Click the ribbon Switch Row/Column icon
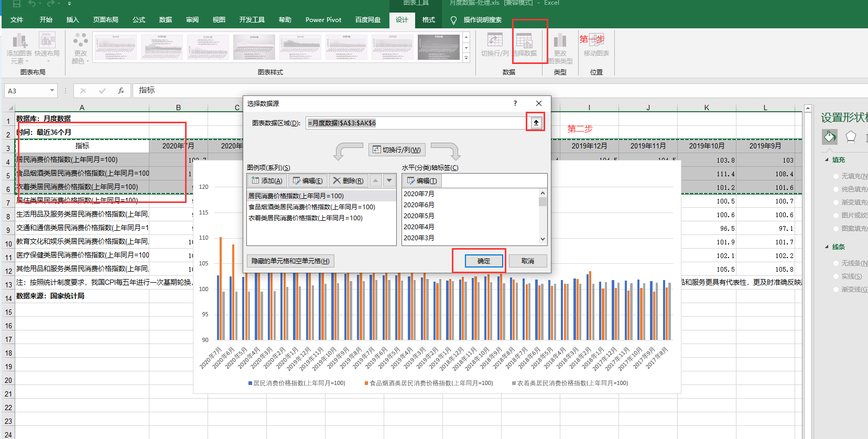This screenshot has height=439, width=868. click(495, 41)
